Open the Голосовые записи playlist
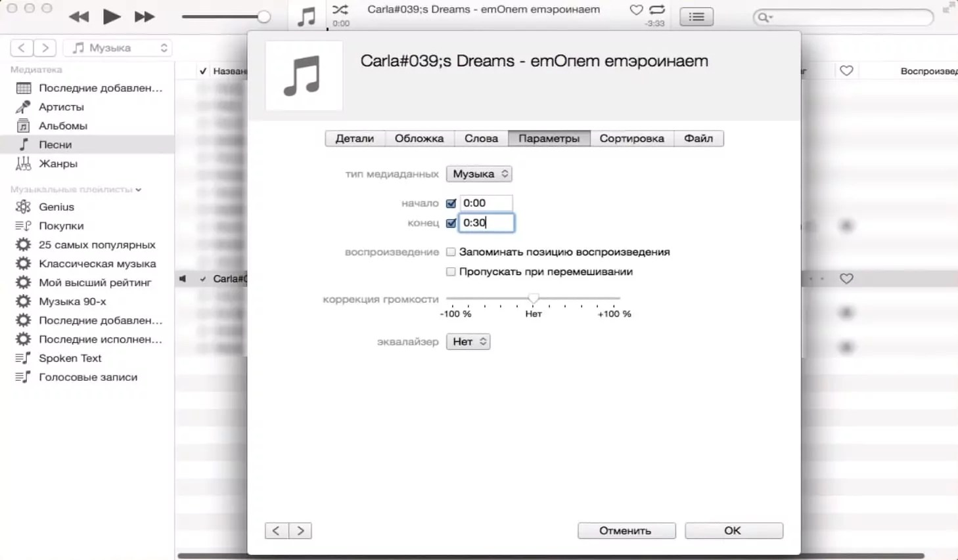The width and height of the screenshot is (958, 560). coord(87,377)
